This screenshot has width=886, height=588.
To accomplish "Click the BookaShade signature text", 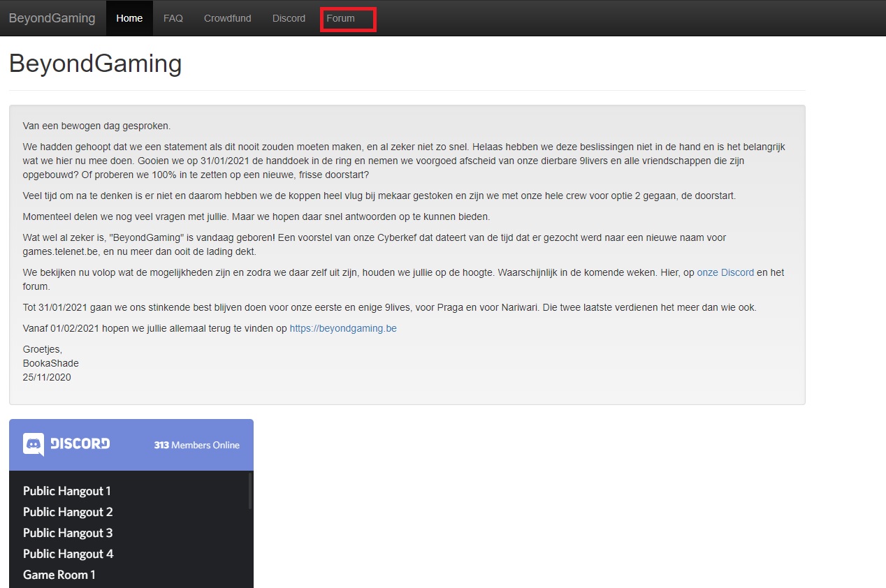I will [x=51, y=363].
